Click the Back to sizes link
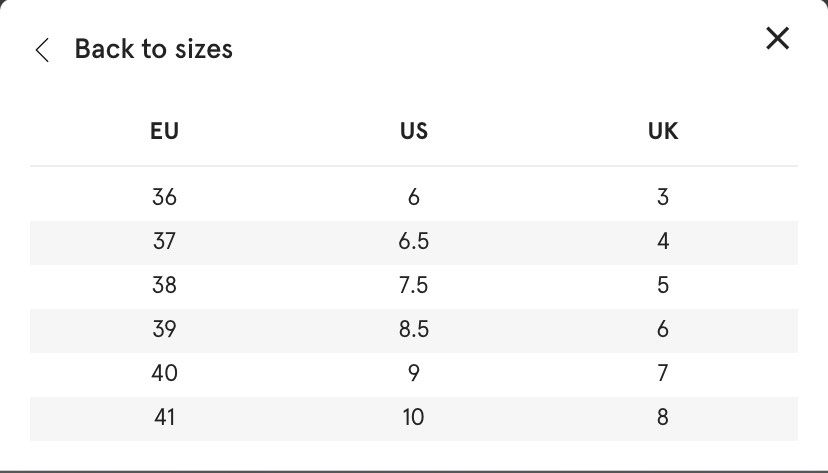This screenshot has width=828, height=473. click(153, 49)
